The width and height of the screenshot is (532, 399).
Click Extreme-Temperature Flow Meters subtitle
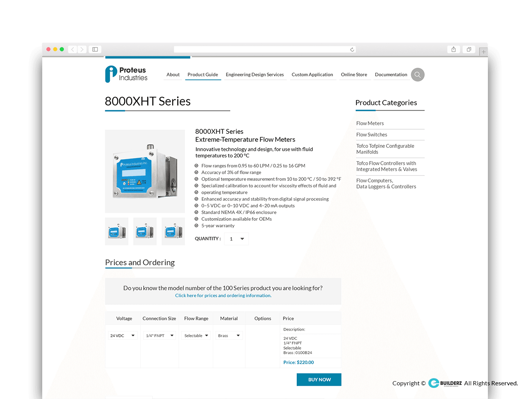coord(245,139)
